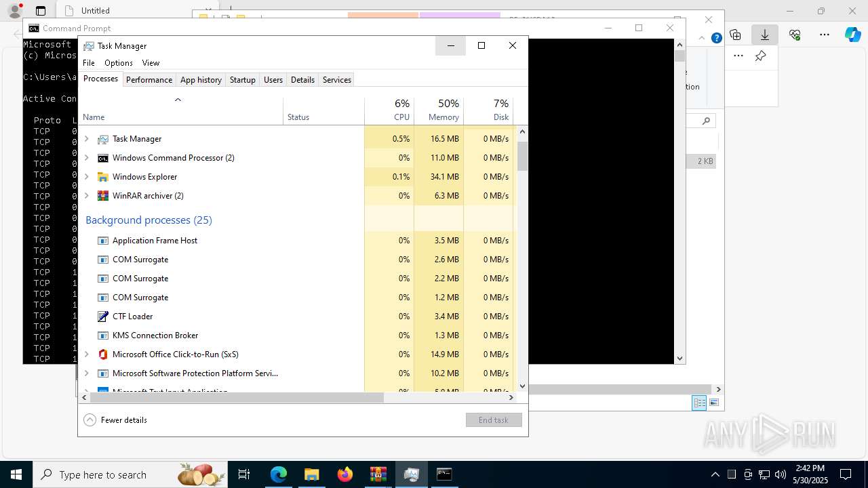
Task: Open the File menu in Task Manager
Action: [89, 62]
